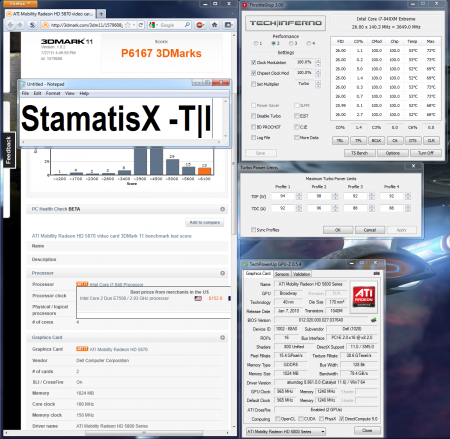Collapse the Processor section expander
The width and height of the screenshot is (450, 439).
222,273
